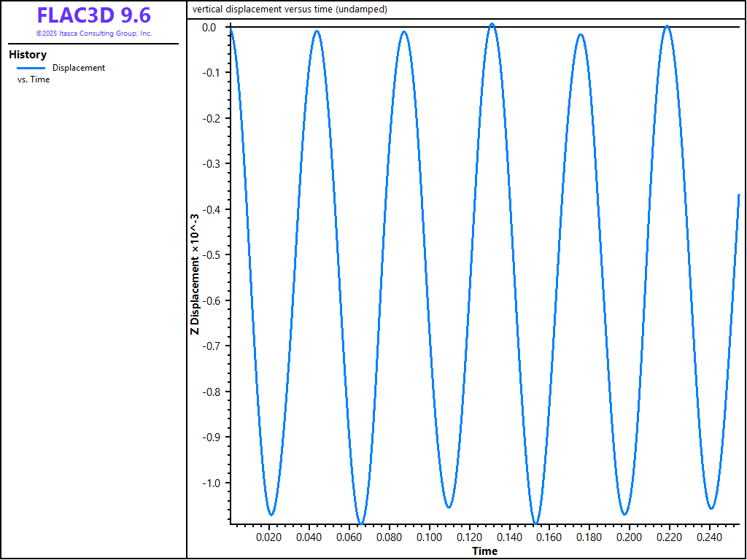
Task: Select the plot title 'vertical displacement versus time'
Action: [x=290, y=9]
